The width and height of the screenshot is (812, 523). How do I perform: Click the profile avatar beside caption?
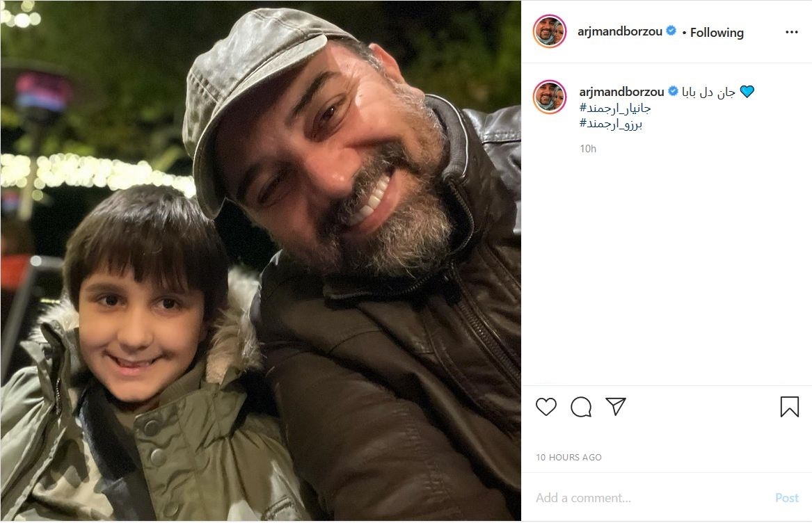point(550,97)
